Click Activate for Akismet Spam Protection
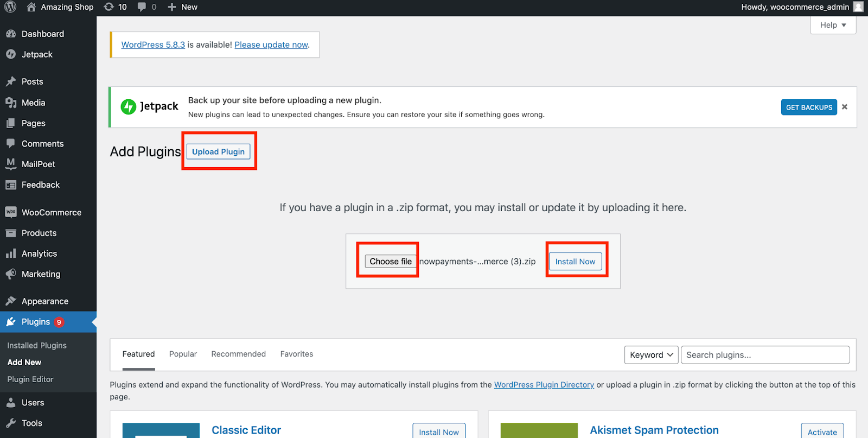 click(822, 431)
